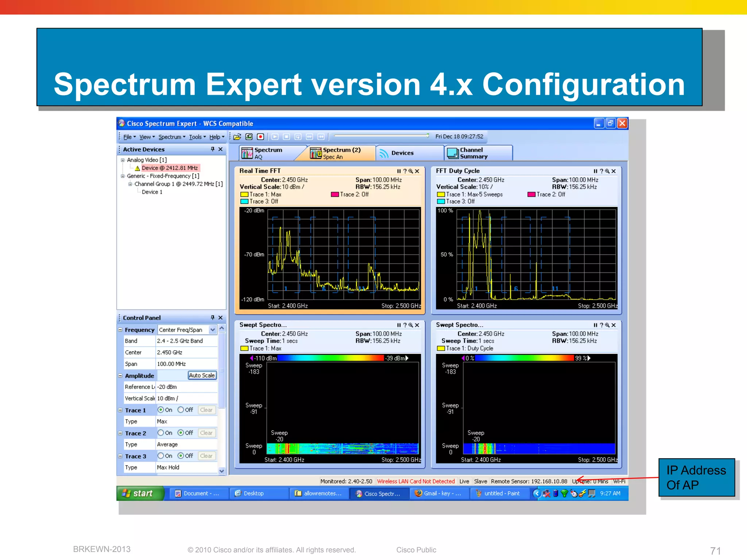
Task: Open the Gmail taskbar item
Action: click(x=439, y=493)
